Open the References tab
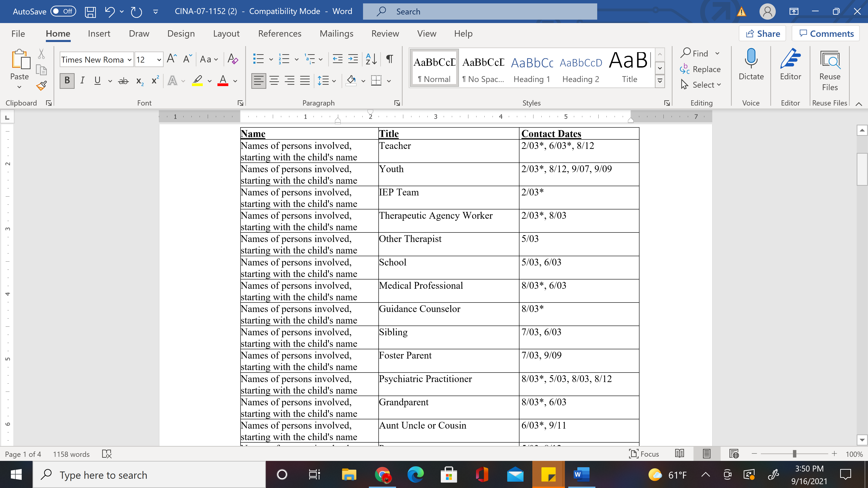868x488 pixels. pyautogui.click(x=279, y=34)
